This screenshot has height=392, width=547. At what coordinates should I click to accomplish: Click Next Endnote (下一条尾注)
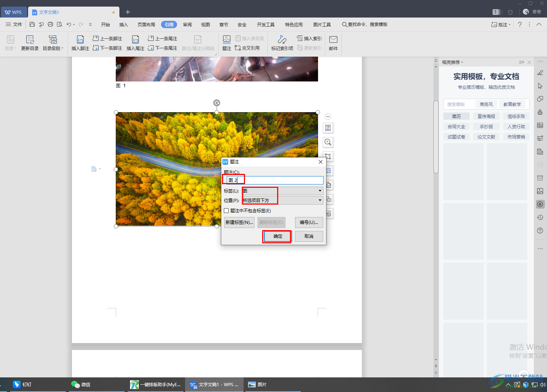pyautogui.click(x=162, y=48)
